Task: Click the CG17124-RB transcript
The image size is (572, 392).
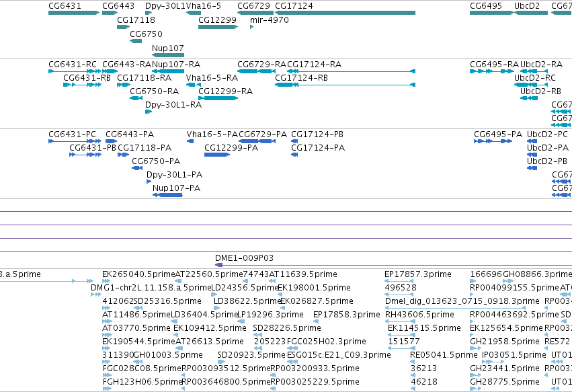Action: [345, 85]
